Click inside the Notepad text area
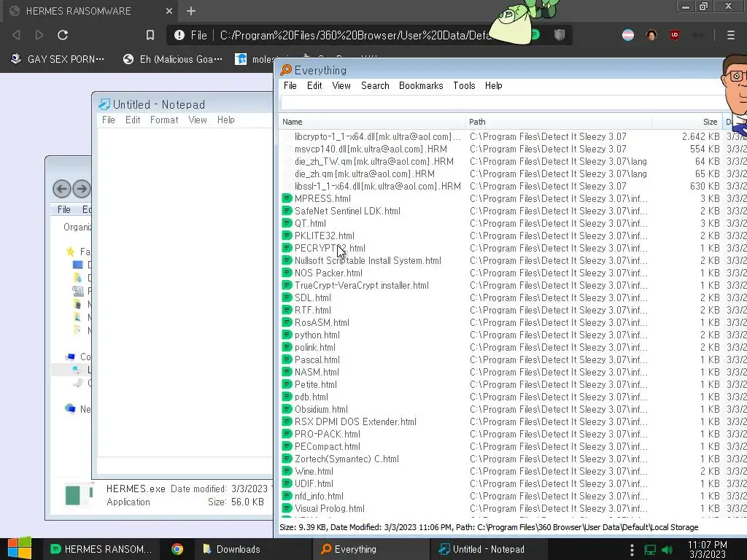 (185, 292)
